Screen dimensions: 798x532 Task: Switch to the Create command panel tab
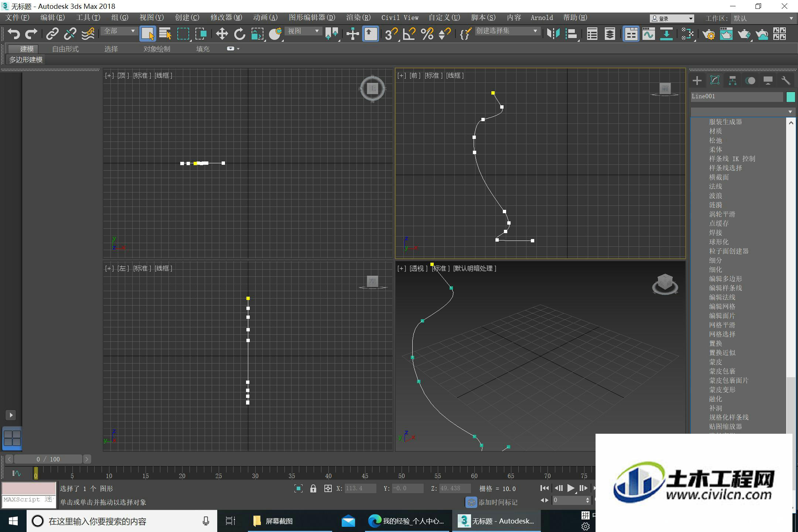697,81
